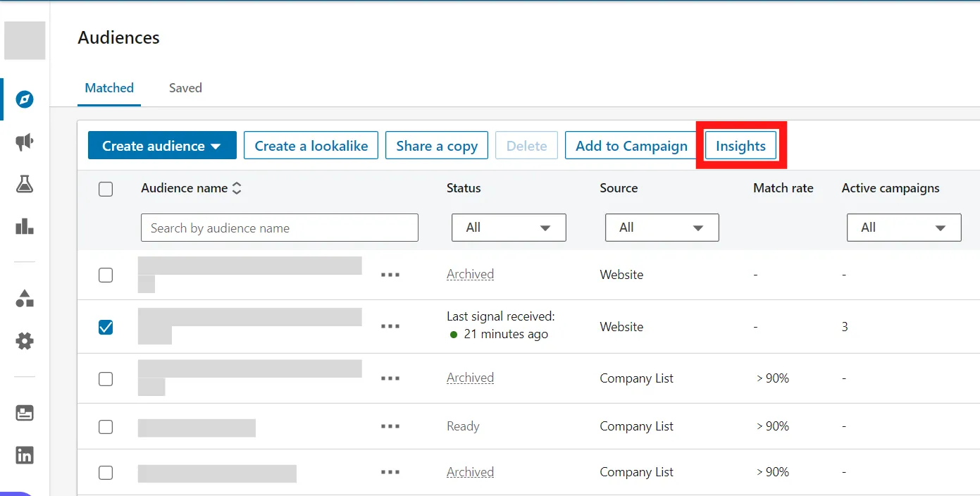Select the Matched tab

point(109,87)
